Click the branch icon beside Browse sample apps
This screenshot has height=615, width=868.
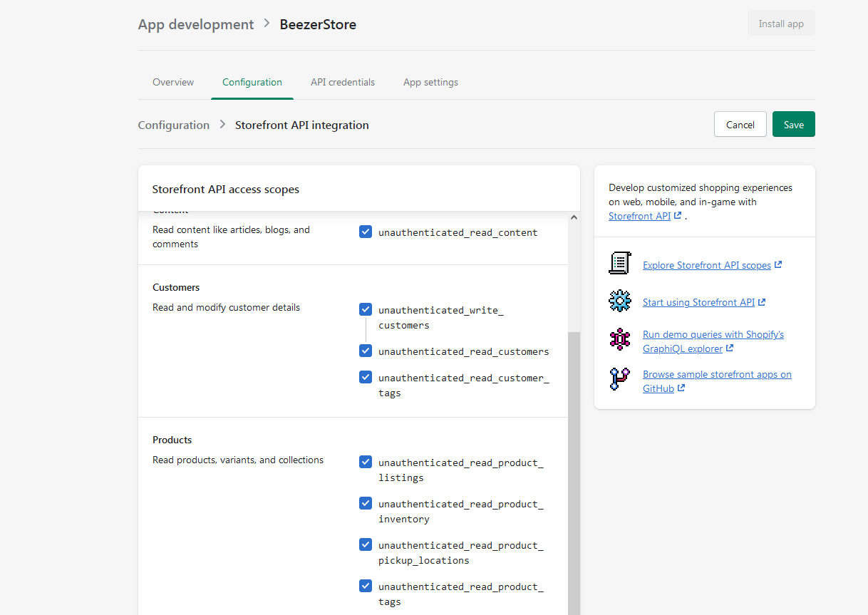coord(619,379)
